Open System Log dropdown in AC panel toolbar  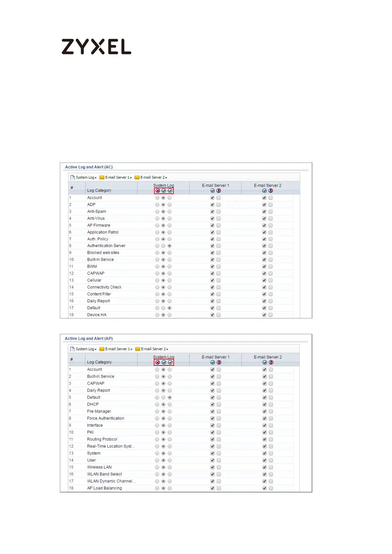[84, 178]
